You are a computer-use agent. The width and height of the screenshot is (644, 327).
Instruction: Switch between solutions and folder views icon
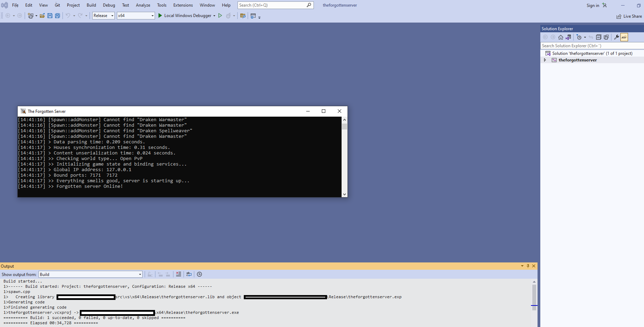568,37
